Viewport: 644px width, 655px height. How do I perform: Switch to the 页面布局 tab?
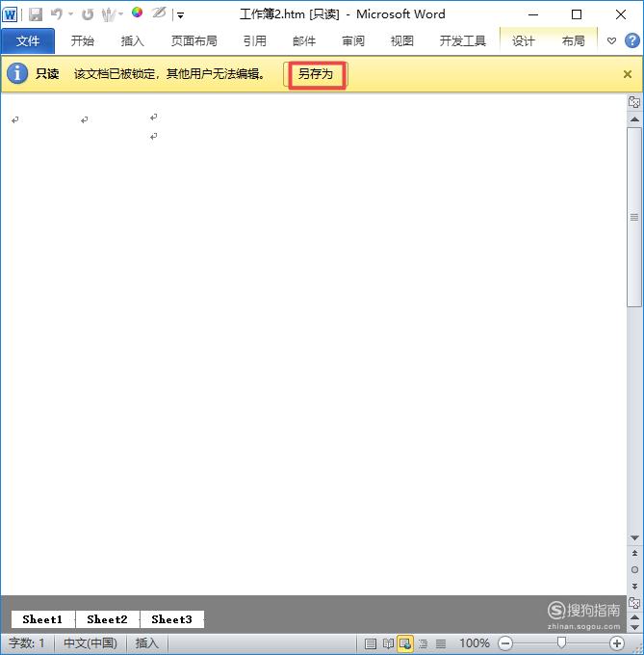[194, 40]
